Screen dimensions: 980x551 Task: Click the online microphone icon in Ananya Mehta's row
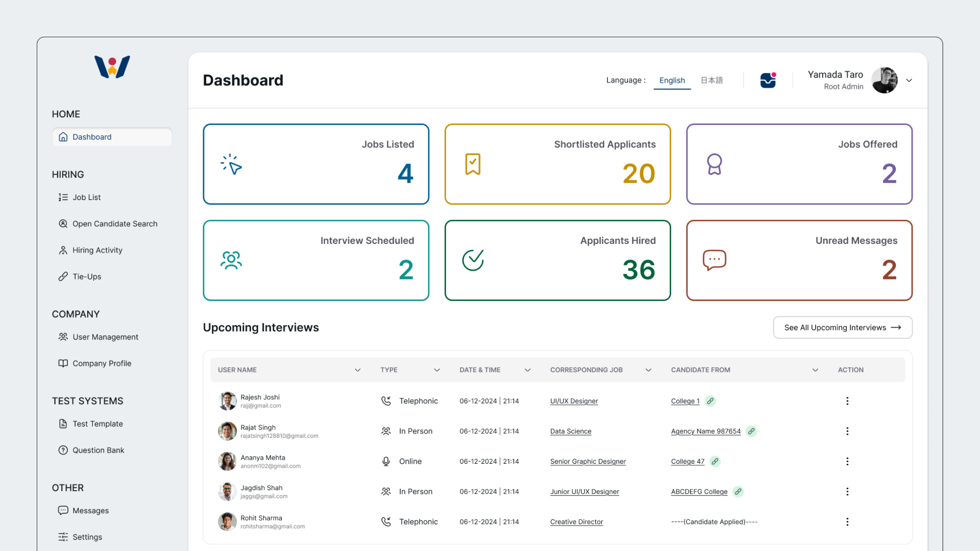386,461
